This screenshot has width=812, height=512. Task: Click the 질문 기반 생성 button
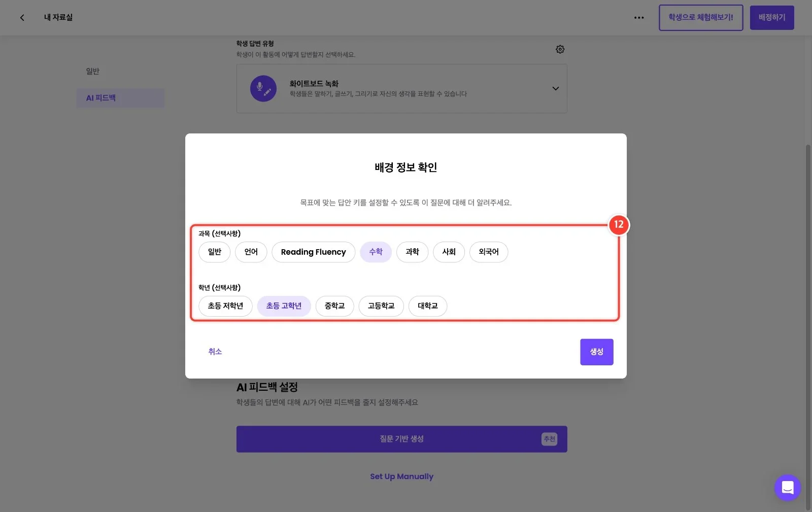pos(401,439)
